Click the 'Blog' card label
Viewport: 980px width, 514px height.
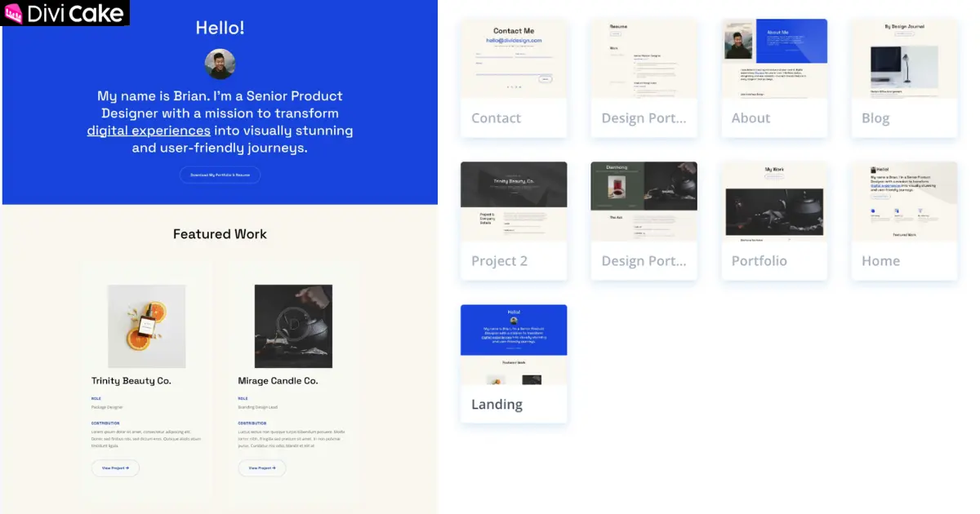[875, 118]
